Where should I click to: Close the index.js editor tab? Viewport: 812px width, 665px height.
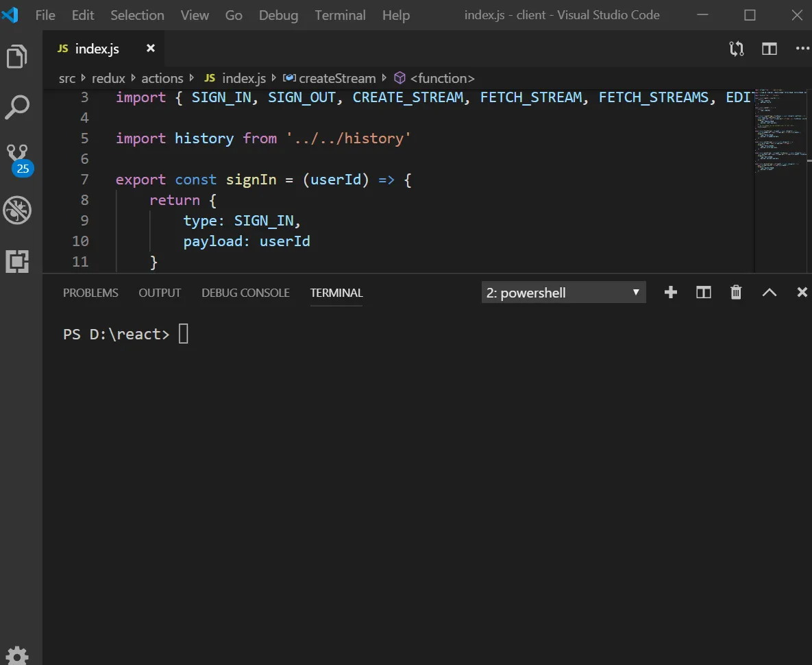[151, 48]
